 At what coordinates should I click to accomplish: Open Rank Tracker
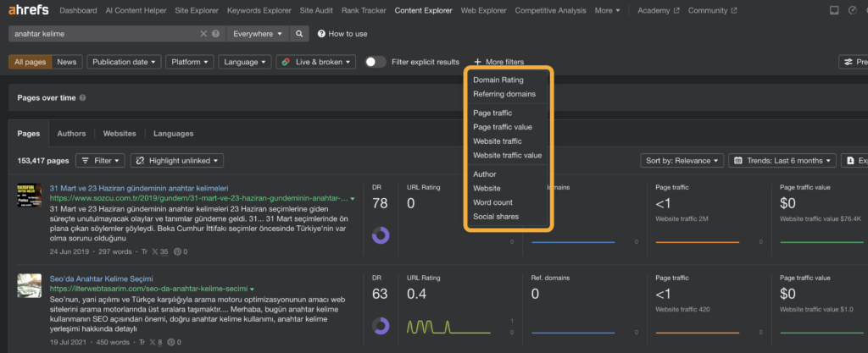[364, 10]
